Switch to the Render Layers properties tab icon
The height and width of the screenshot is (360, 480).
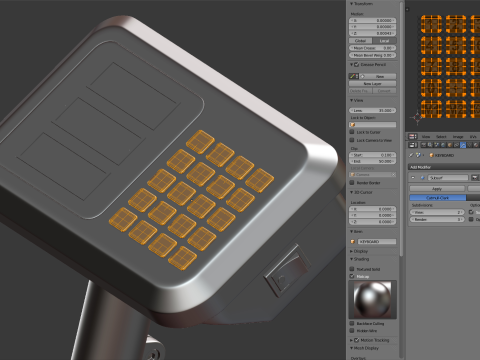(x=430, y=145)
